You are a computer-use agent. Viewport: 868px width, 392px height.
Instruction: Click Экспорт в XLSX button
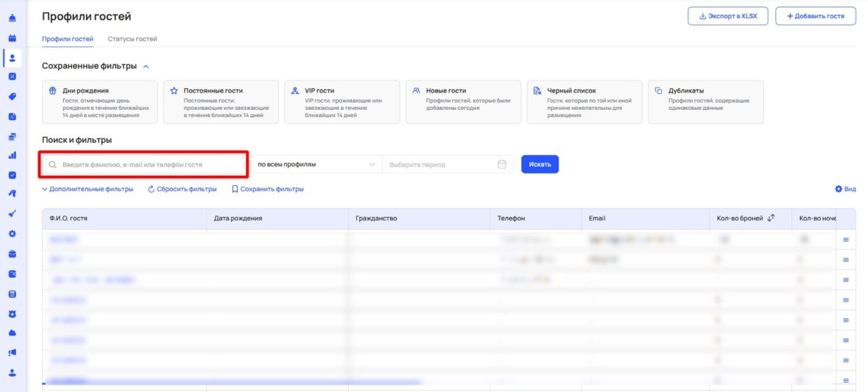pos(727,16)
